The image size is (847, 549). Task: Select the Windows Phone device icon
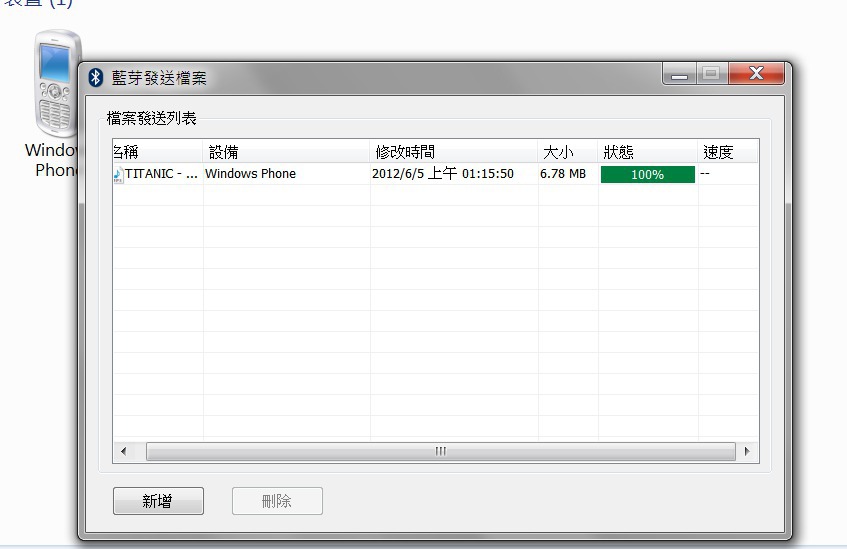click(56, 84)
